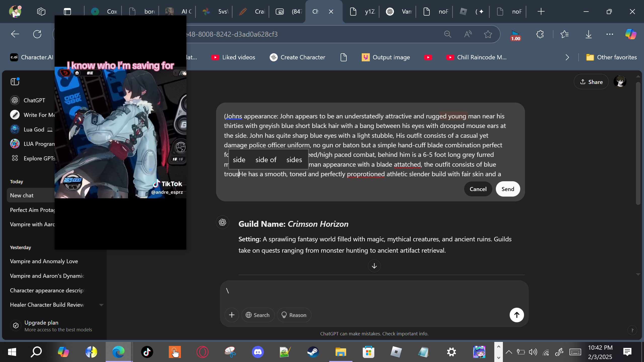The image size is (644, 362).
Task: Open Discord from the taskbar
Action: coord(258,352)
